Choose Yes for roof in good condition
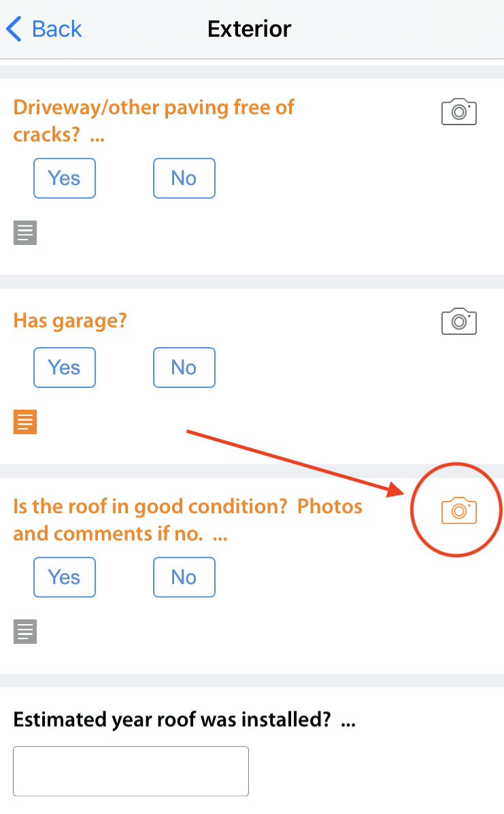 [x=65, y=577]
